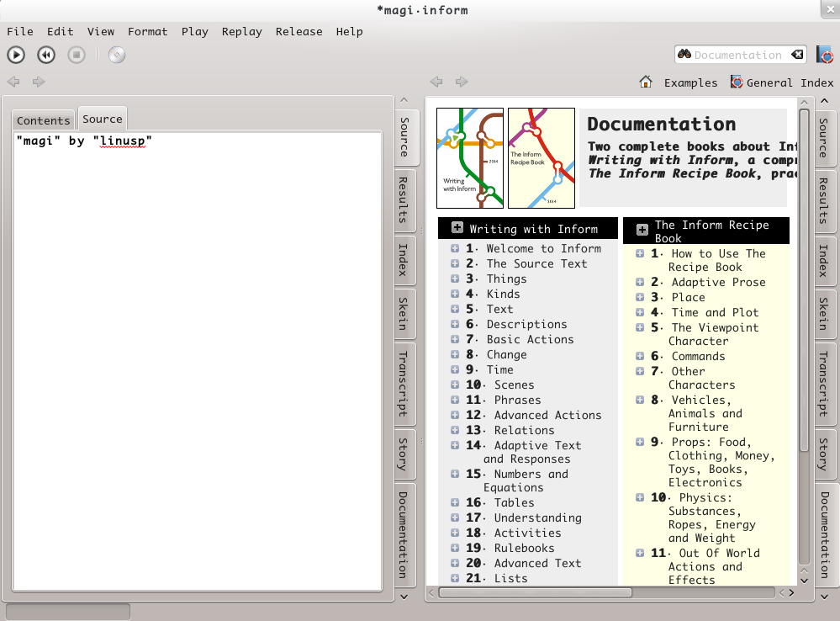Expand Recipe Book chapter 10 Physics
Viewport: 840px width, 621px height.
(x=640, y=497)
